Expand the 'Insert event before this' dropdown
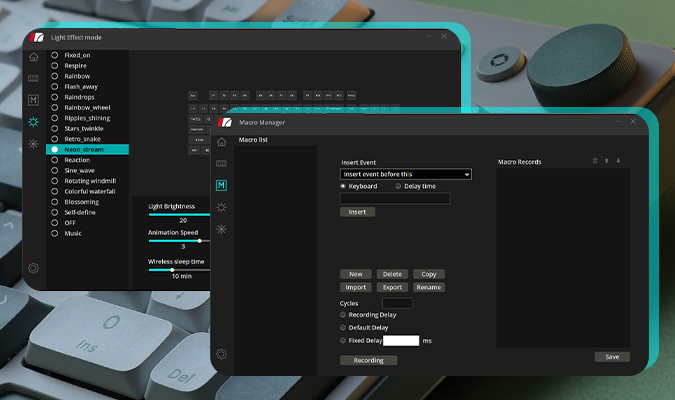675x400 pixels. [405, 174]
